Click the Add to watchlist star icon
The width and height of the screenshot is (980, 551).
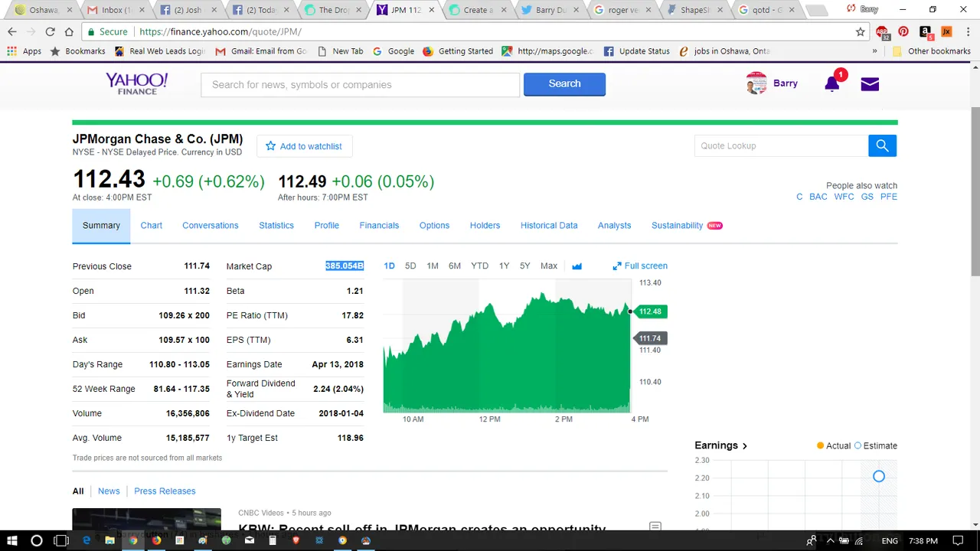[x=270, y=146]
